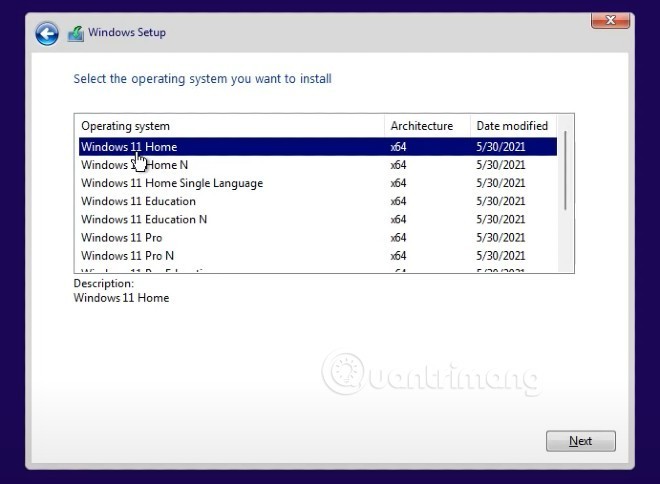The image size is (660, 484).
Task: Click x64 cell in Windows 11 Pro row
Action: tap(398, 237)
